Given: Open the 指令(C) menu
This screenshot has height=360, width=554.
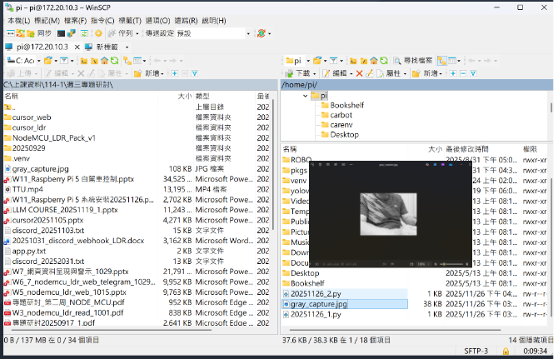Looking at the screenshot, I should (102, 20).
